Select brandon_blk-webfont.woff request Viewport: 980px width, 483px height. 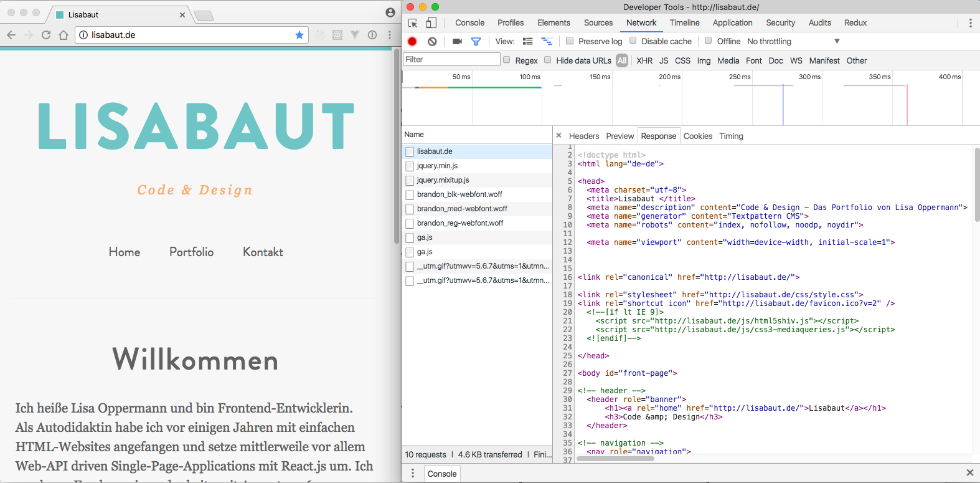477,194
